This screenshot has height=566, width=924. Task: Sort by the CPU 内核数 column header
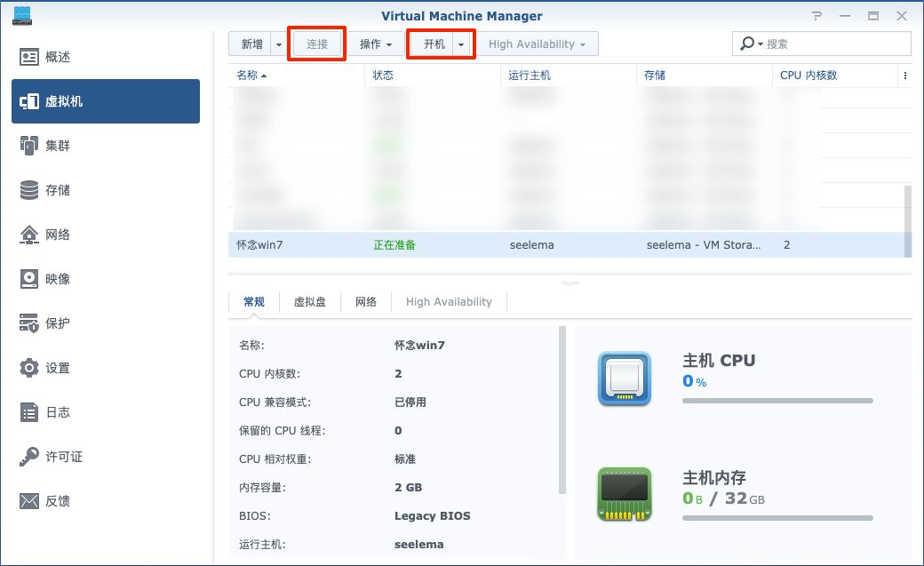tap(835, 76)
